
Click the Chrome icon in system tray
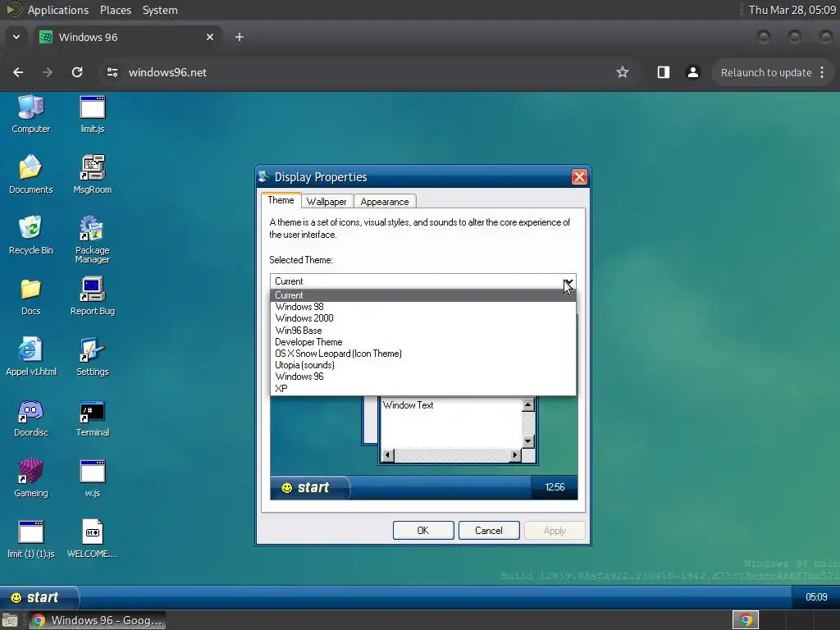(746, 620)
